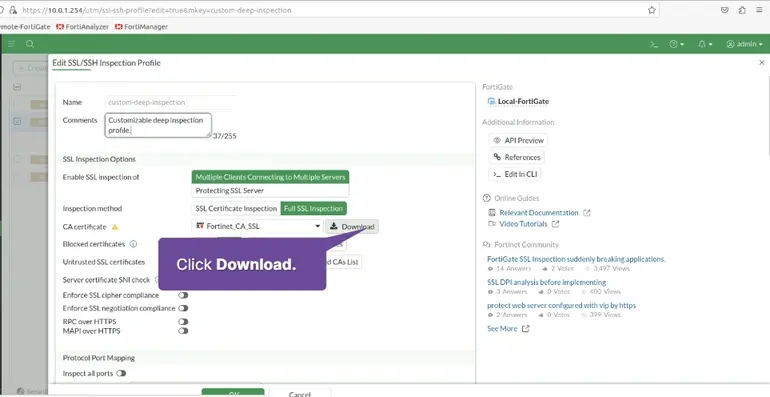
Task: Click the Comments text area
Action: click(158, 125)
